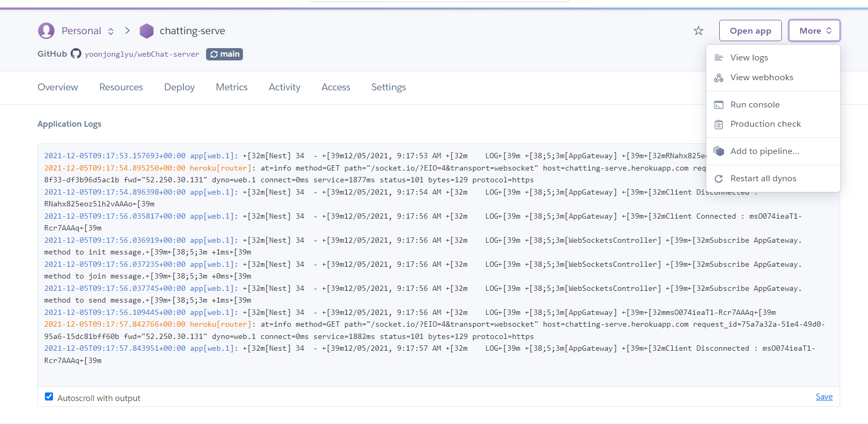
Task: Switch to the Resources tab
Action: coord(121,87)
